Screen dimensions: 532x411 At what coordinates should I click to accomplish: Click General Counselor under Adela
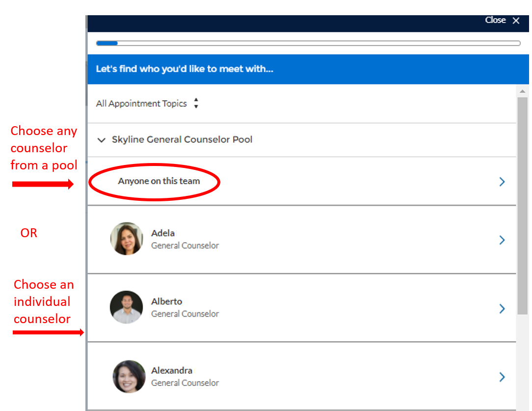[x=185, y=246]
